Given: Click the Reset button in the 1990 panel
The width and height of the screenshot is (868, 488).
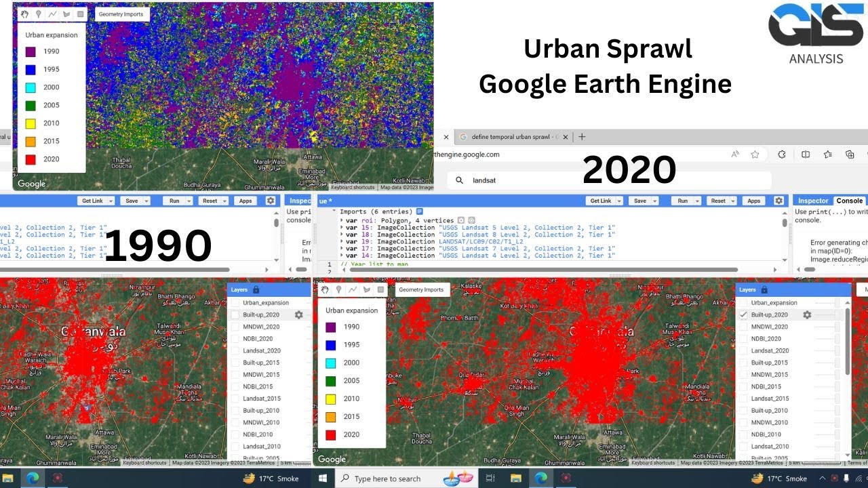Looking at the screenshot, I should pos(210,201).
